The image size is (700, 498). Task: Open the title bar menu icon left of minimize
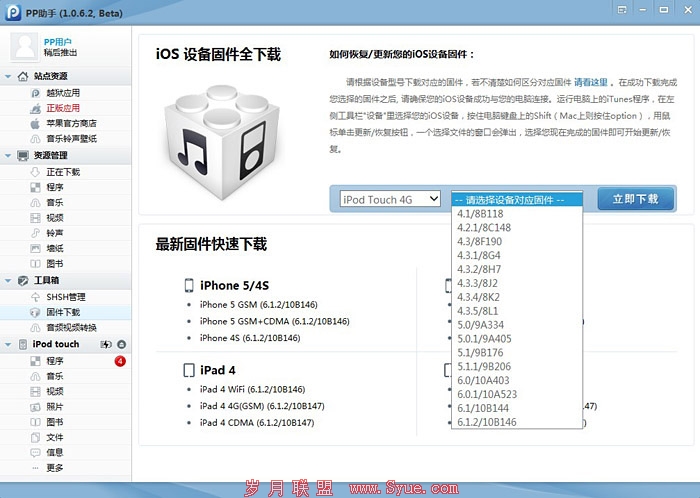click(622, 10)
